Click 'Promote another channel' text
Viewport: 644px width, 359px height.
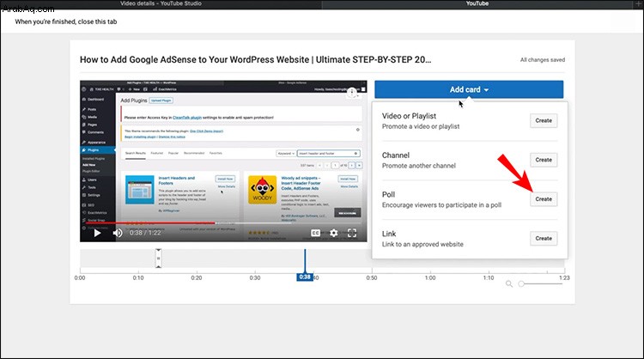pos(418,166)
